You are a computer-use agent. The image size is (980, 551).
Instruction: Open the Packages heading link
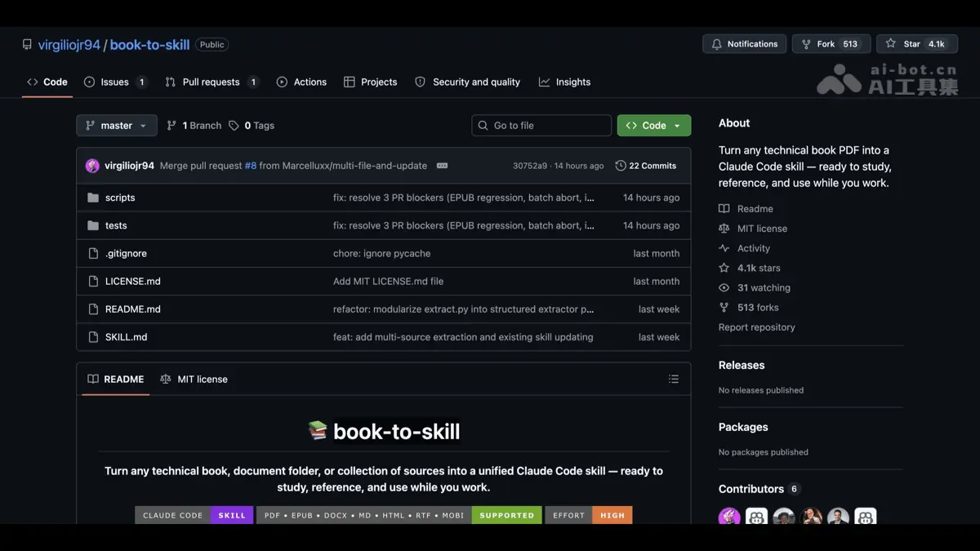tap(743, 427)
